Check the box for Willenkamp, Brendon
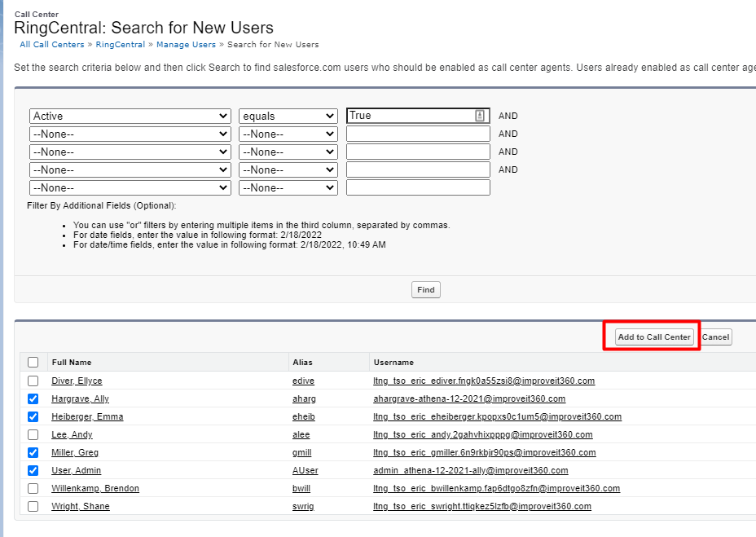The width and height of the screenshot is (756, 537). (x=33, y=488)
